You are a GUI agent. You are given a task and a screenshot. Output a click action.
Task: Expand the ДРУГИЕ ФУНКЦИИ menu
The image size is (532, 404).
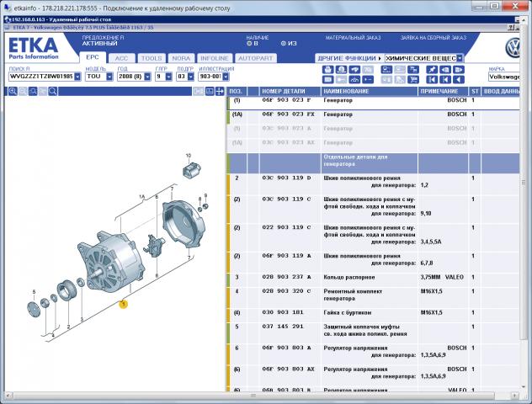click(x=349, y=58)
